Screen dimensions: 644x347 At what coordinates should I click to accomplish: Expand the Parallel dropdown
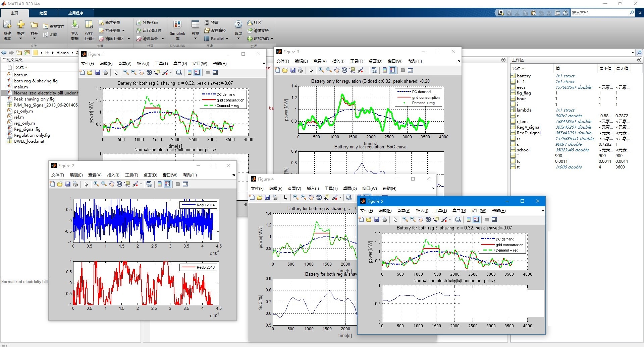227,39
